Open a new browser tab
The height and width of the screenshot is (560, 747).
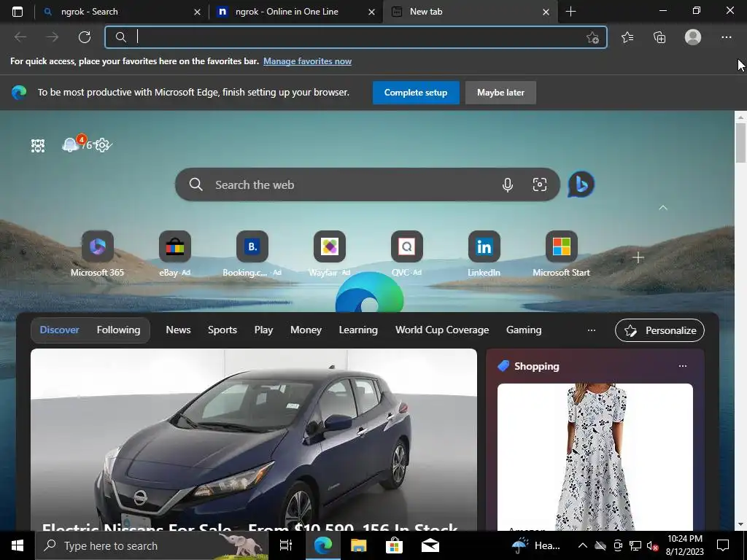tap(570, 12)
